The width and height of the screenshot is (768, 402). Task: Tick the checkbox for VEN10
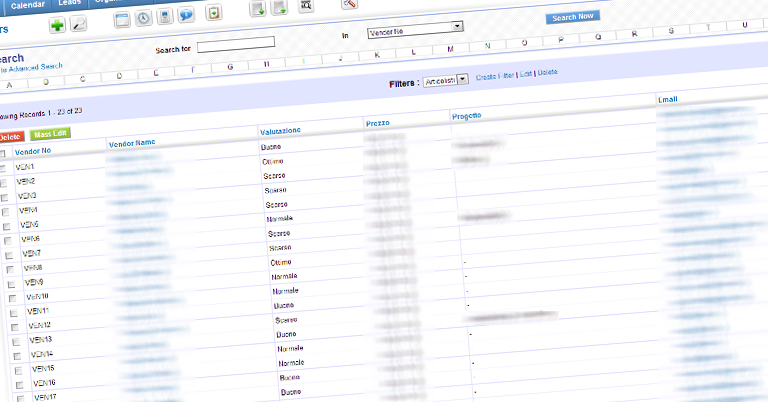click(x=13, y=298)
